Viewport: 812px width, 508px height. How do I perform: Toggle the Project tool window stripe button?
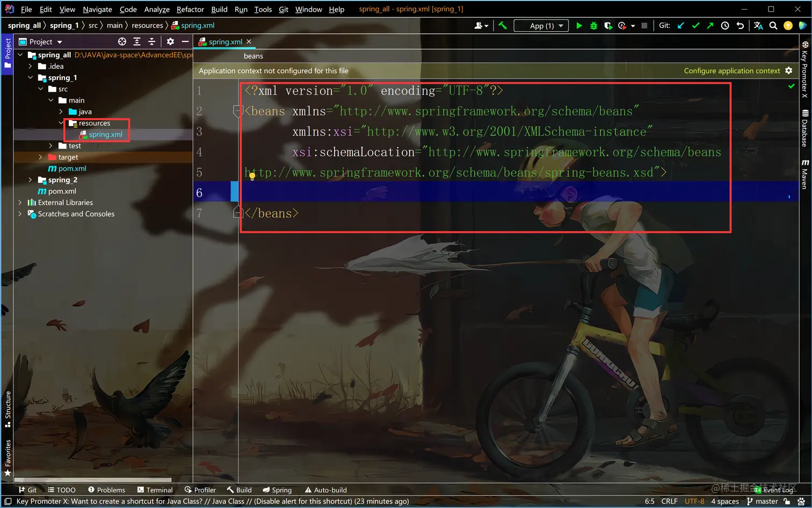point(8,53)
